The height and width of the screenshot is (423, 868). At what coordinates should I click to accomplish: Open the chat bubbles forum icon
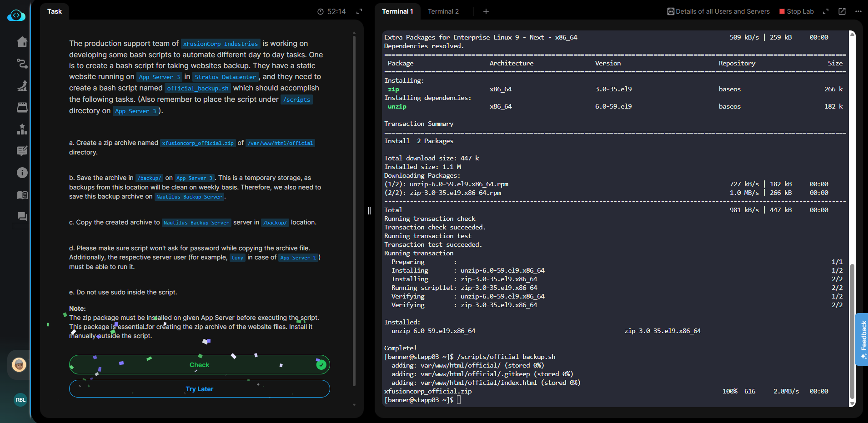[x=22, y=217]
